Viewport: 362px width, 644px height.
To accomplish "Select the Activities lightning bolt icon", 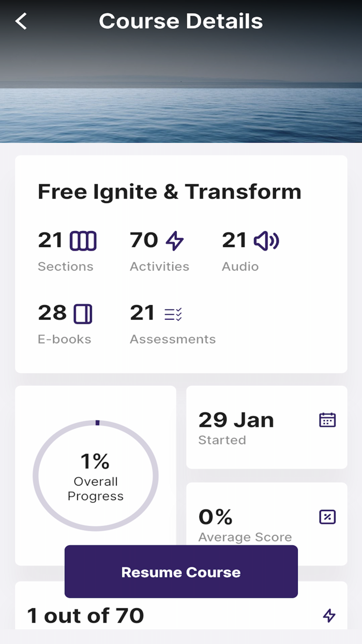I will pyautogui.click(x=174, y=240).
